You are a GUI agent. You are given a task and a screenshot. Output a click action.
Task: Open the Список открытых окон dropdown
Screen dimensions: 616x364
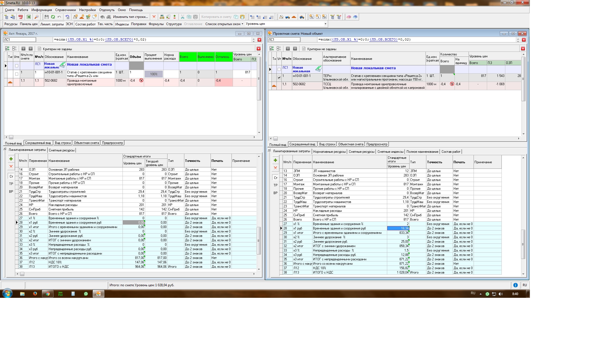pyautogui.click(x=224, y=24)
